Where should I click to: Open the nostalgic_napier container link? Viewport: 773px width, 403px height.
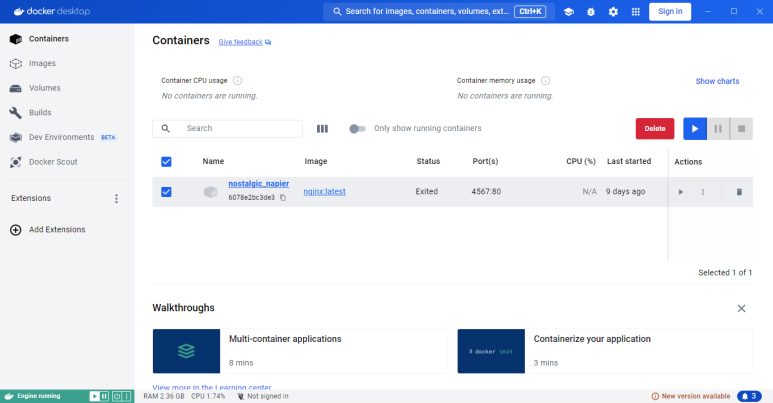(x=258, y=184)
